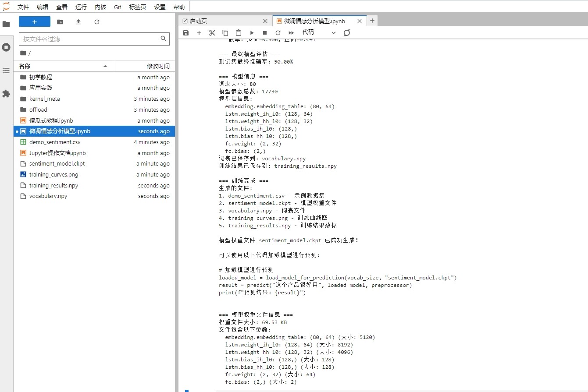This screenshot has height=392, width=588.
Task: Close the 微调情感分析模型.ipynb tab
Action: coord(360,21)
